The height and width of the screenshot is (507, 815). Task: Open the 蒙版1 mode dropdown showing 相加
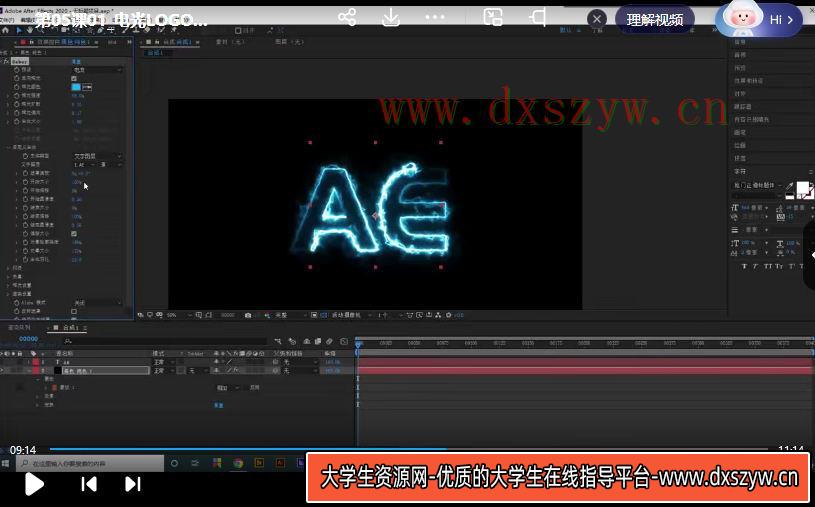tap(227, 387)
